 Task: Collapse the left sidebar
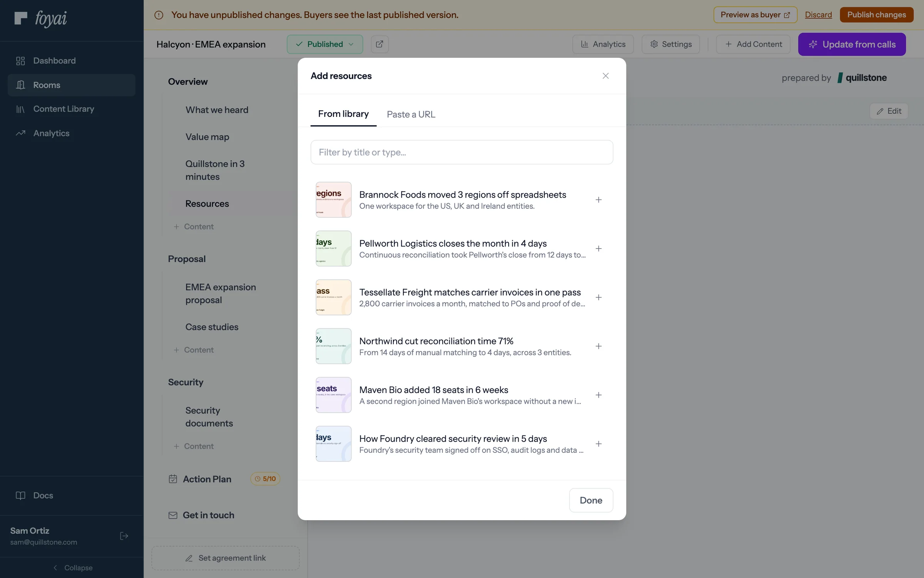point(72,568)
